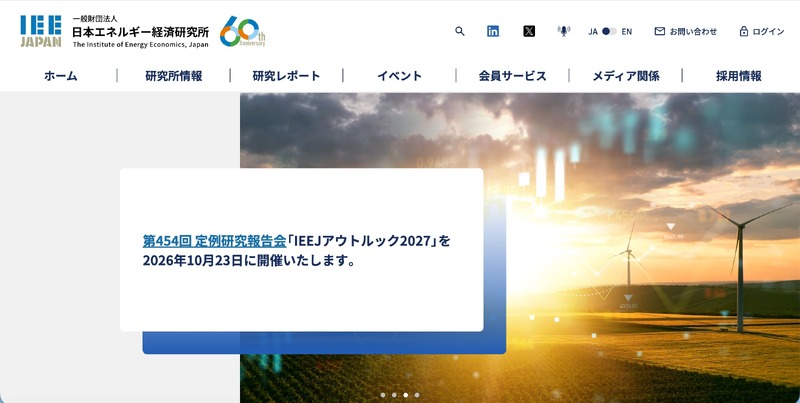Open 第454回 定例研究報告会 link

(x=214, y=240)
